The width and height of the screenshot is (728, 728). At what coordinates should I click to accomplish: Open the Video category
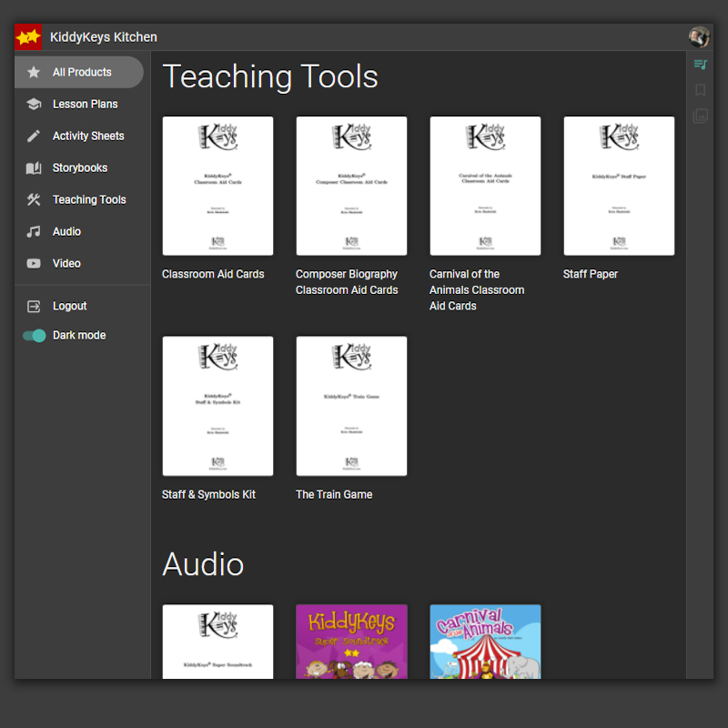click(x=79, y=263)
